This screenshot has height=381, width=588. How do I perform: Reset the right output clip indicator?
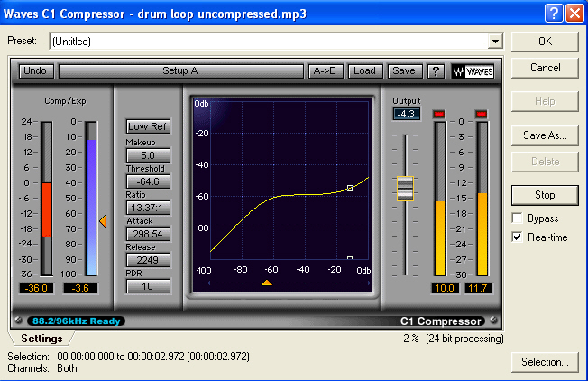[481, 114]
